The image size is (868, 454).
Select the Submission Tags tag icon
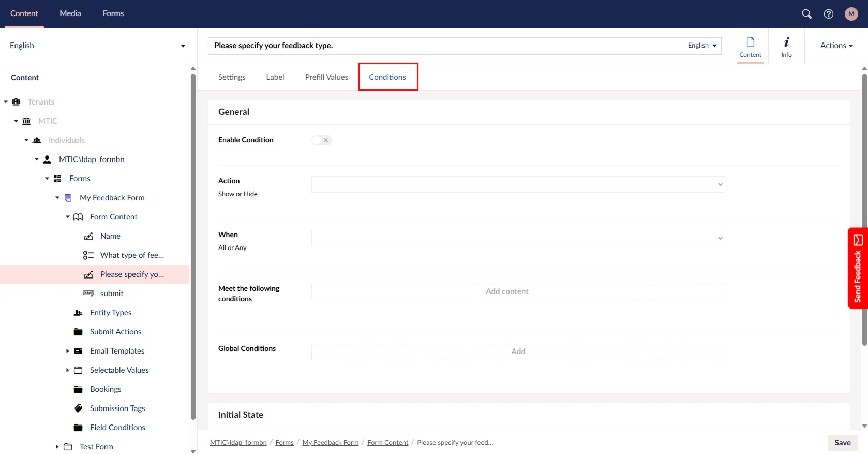(78, 408)
